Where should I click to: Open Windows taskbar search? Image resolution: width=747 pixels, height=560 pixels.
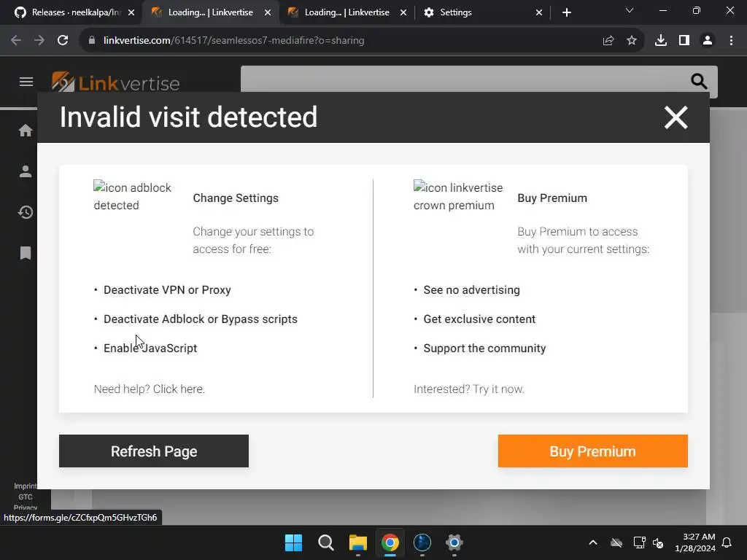pos(326,542)
